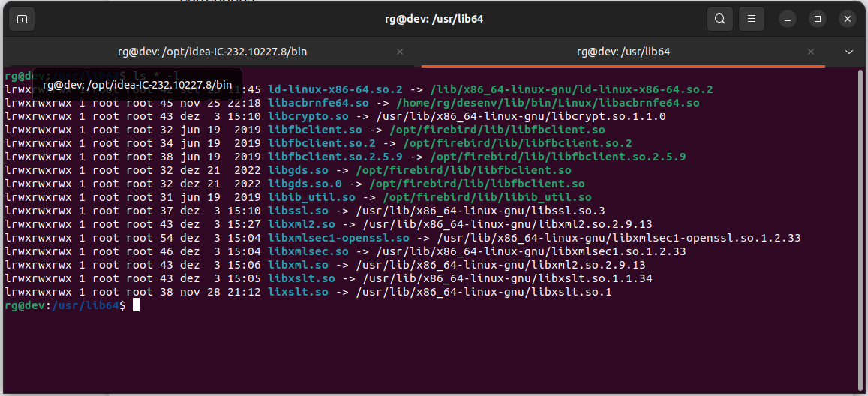Image resolution: width=868 pixels, height=396 pixels.
Task: Click target path /usr/lib/x86_64-linux-gnu/libssl.so.3
Action: [x=479, y=211]
